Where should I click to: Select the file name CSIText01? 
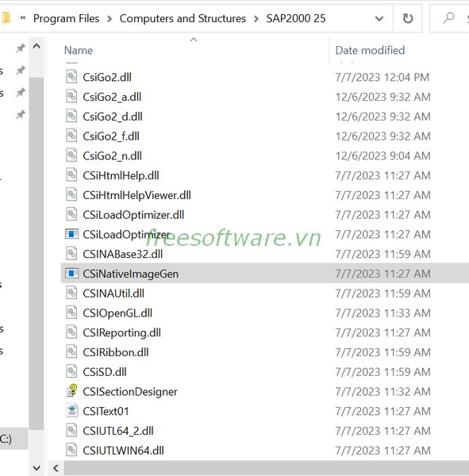tap(106, 411)
